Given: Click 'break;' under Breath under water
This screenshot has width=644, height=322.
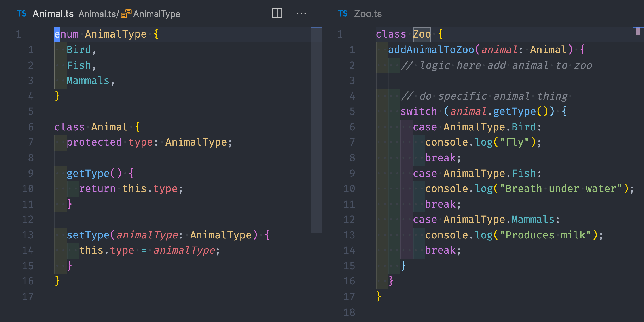Looking at the screenshot, I should 443,205.
